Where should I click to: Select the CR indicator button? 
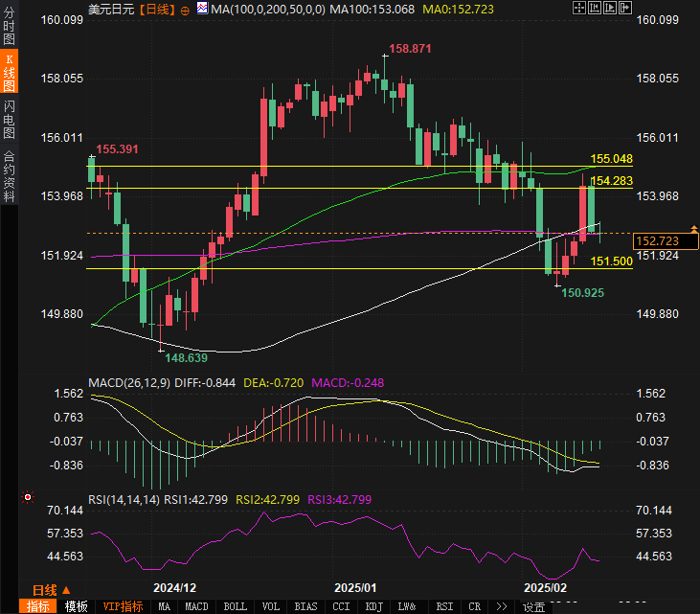point(474,606)
